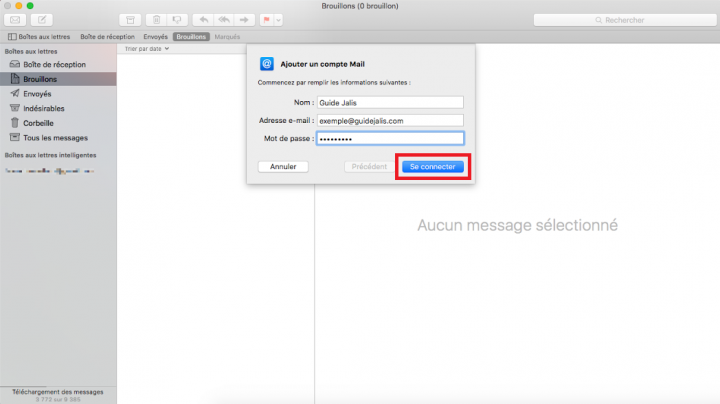Switch to Envoyés in favorites bar

155,36
